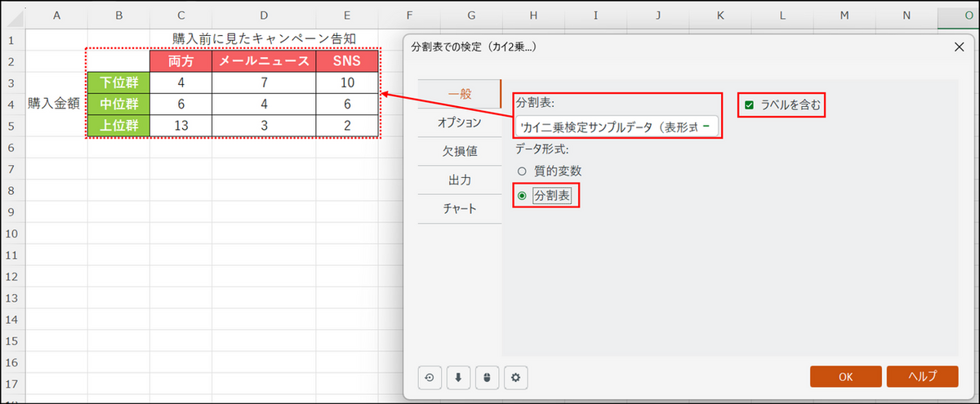Screen dimensions: 980x404
Task: Click the range collapse icon in 分割表 field
Action: [x=706, y=127]
